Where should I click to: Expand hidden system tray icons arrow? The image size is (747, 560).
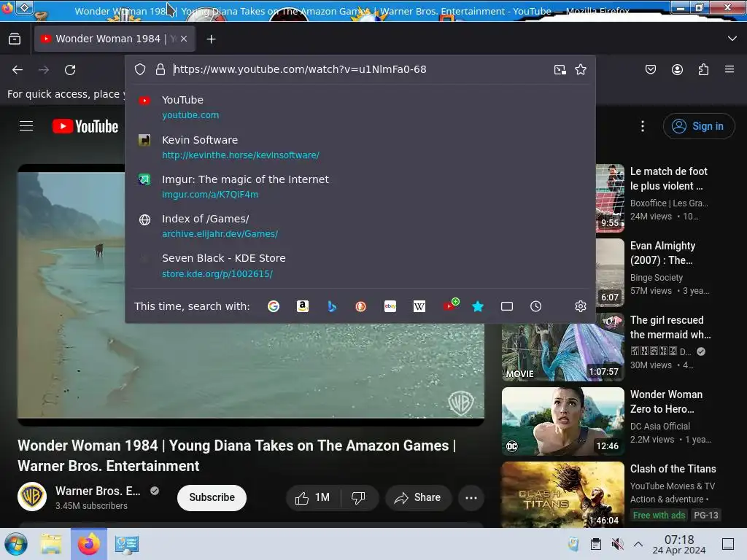point(638,544)
